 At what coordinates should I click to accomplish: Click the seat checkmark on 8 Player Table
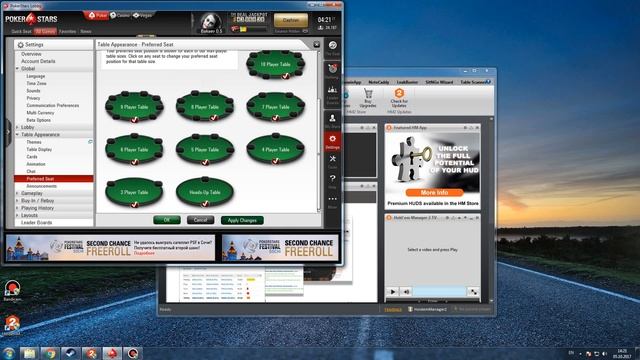pos(213,118)
